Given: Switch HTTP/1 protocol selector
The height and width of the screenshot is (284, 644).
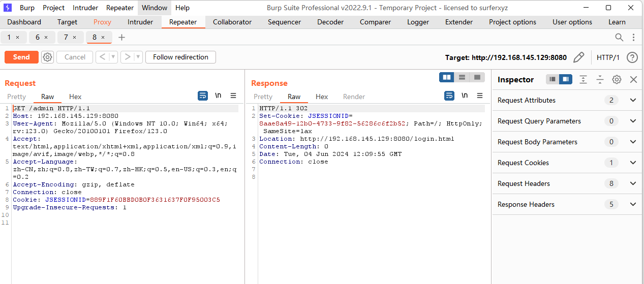Looking at the screenshot, I should (x=608, y=57).
